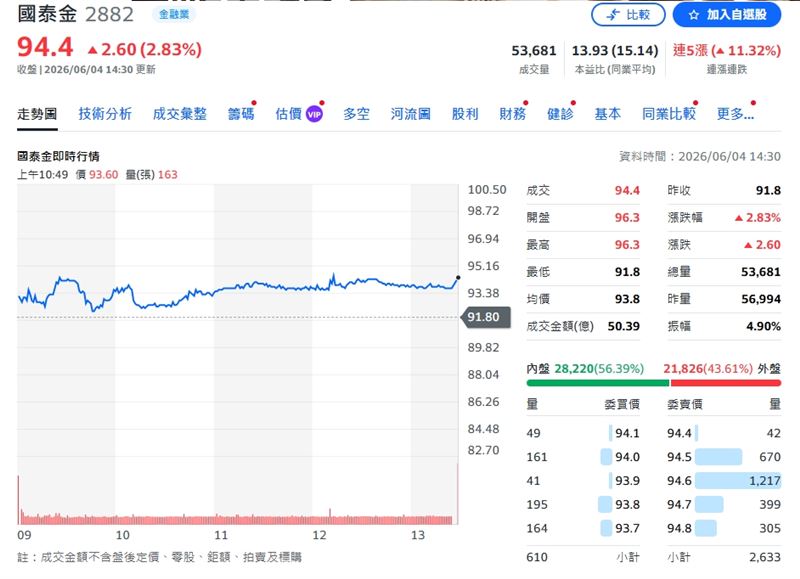Switch to the 多空 tab
800x579 pixels.
click(x=356, y=114)
